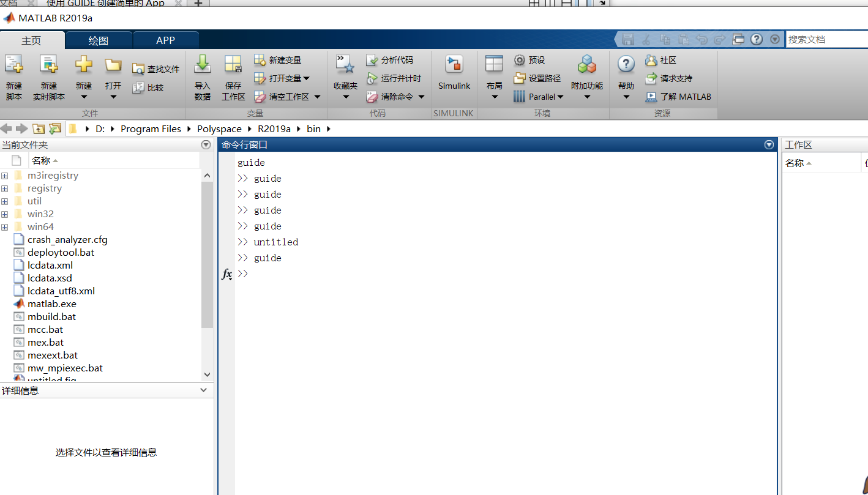
Task: Open 当前文件夹 panel actions menu
Action: click(206, 145)
